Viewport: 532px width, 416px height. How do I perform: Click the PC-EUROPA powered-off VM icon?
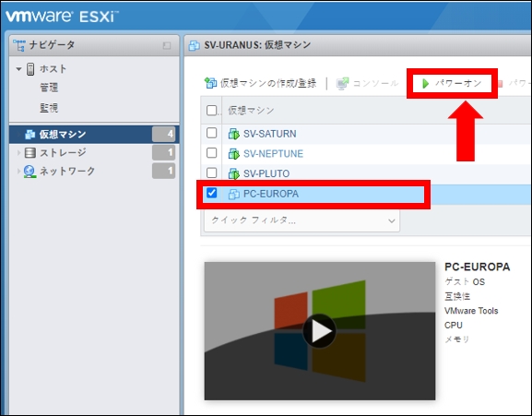pos(234,194)
